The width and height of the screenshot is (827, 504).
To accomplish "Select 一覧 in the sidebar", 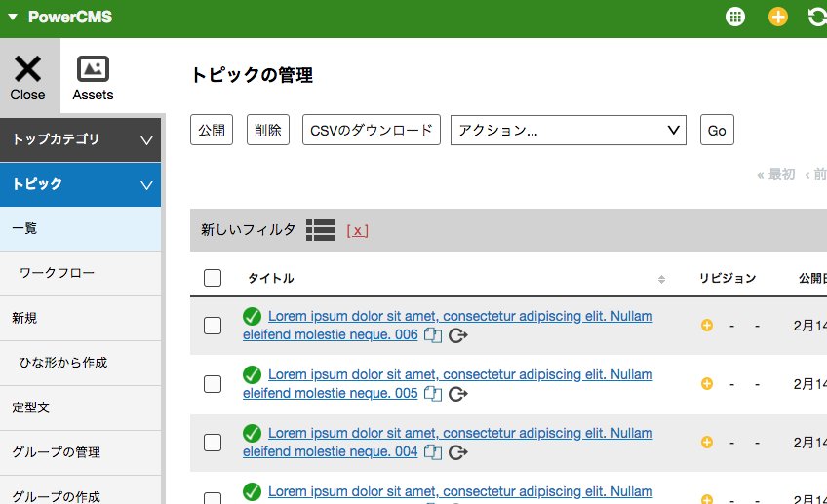I will [x=80, y=229].
